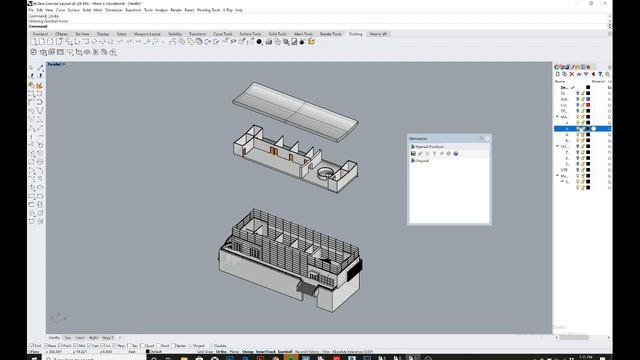The height and width of the screenshot is (360, 640).
Task: Toggle lightbulb visibility of the GR layer
Action: pyautogui.click(x=578, y=99)
